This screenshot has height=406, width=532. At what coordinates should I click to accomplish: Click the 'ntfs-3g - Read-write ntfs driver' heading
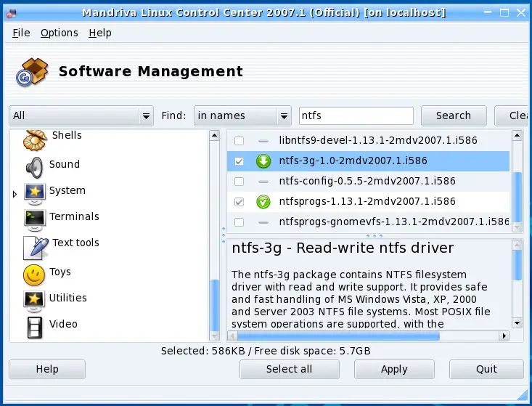pyautogui.click(x=343, y=248)
